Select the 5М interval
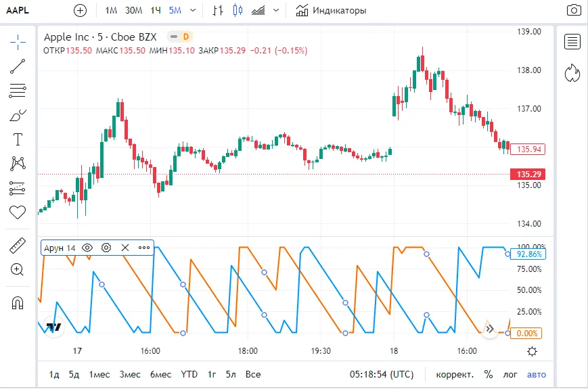 [175, 11]
